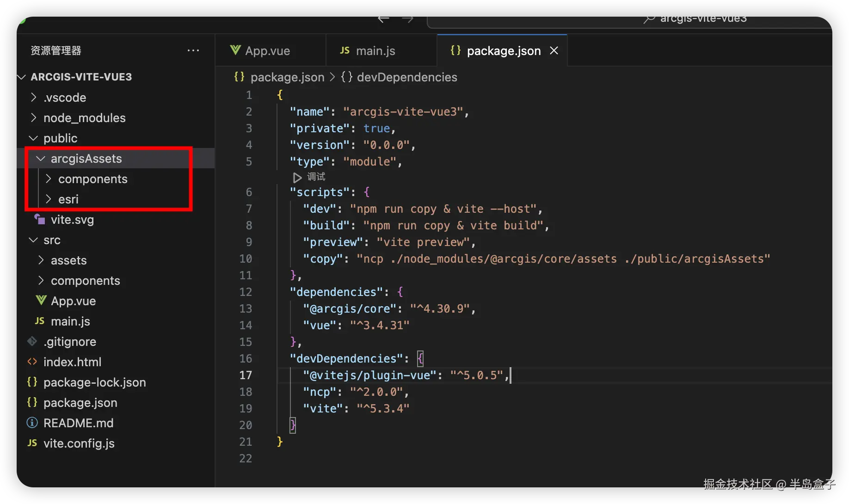This screenshot has width=849, height=504.
Task: Click the 调试 debug link
Action: (316, 177)
